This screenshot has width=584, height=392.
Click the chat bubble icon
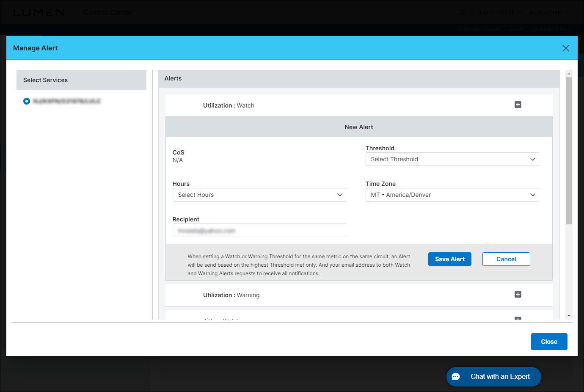(456, 377)
